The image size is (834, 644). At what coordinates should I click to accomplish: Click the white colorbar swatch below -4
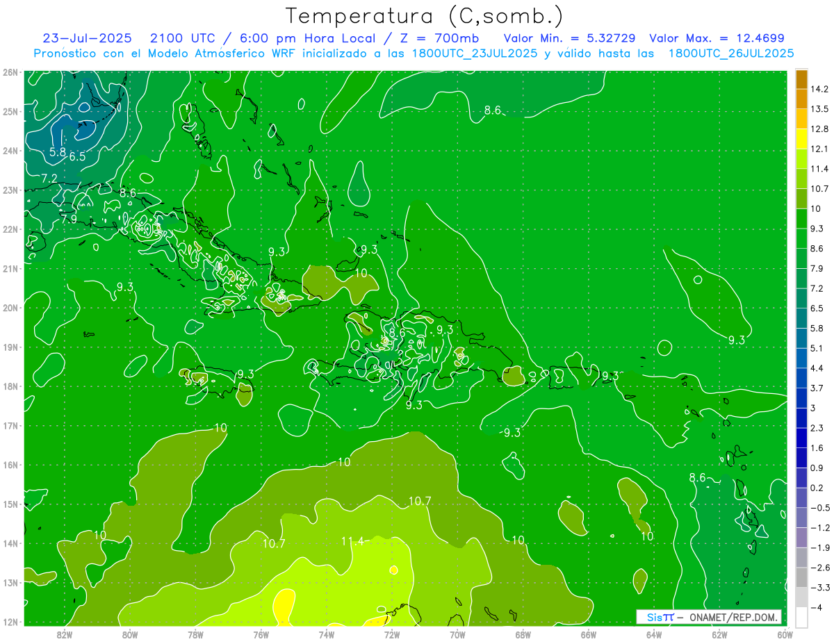tap(801, 617)
